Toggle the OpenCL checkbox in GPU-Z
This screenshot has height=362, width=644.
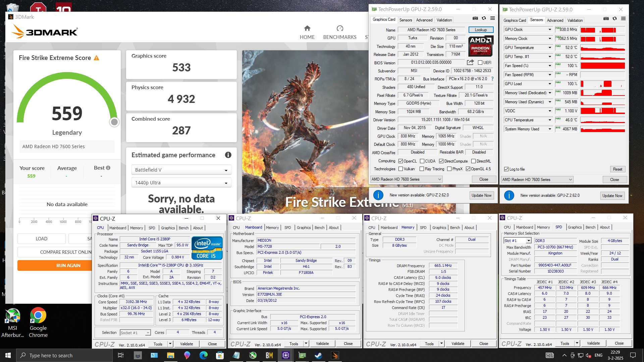pos(400,161)
